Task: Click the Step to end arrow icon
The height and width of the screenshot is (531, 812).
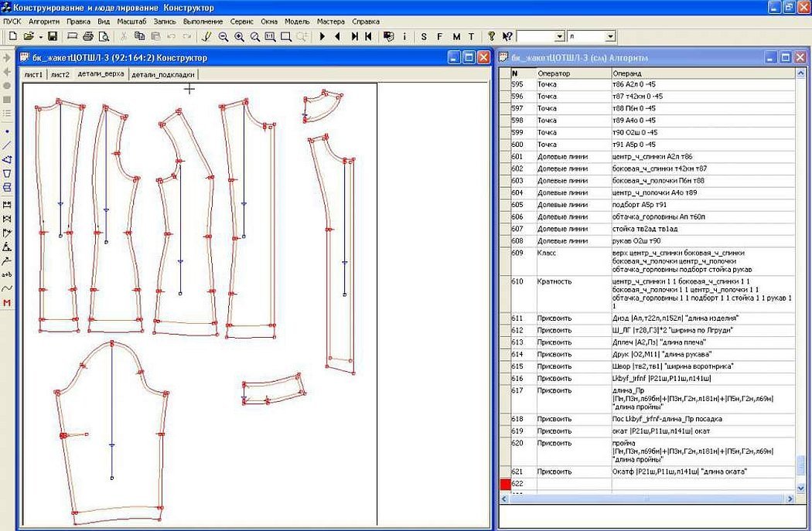Action: click(x=354, y=36)
